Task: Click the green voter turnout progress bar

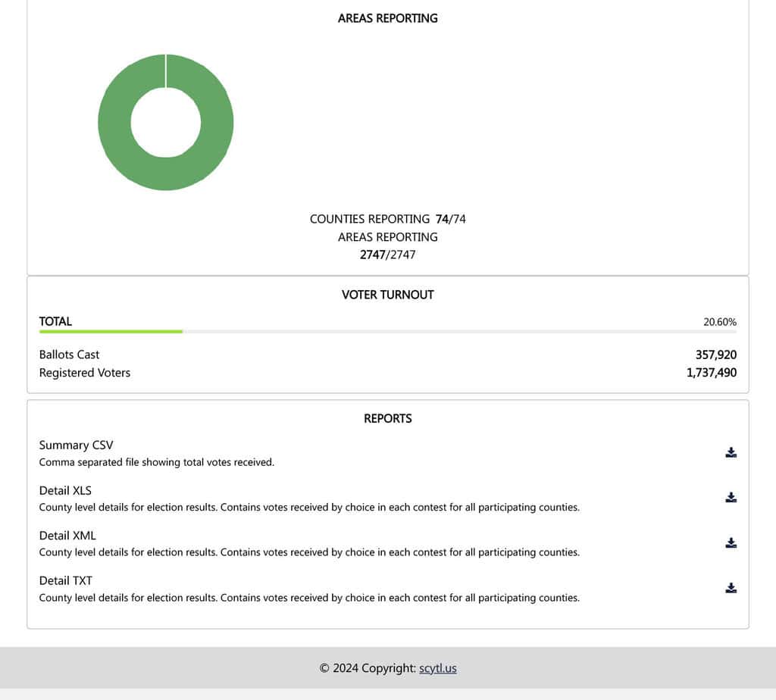Action: tap(111, 331)
